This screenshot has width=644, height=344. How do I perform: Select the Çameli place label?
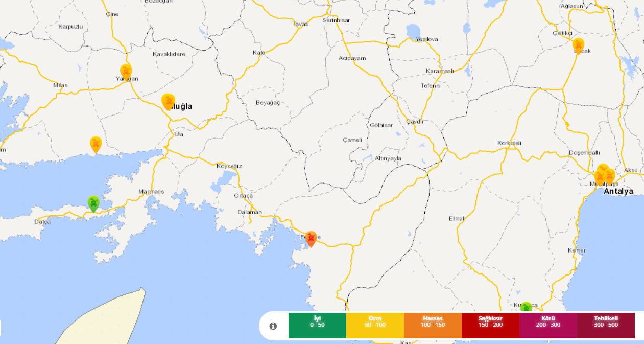(352, 140)
